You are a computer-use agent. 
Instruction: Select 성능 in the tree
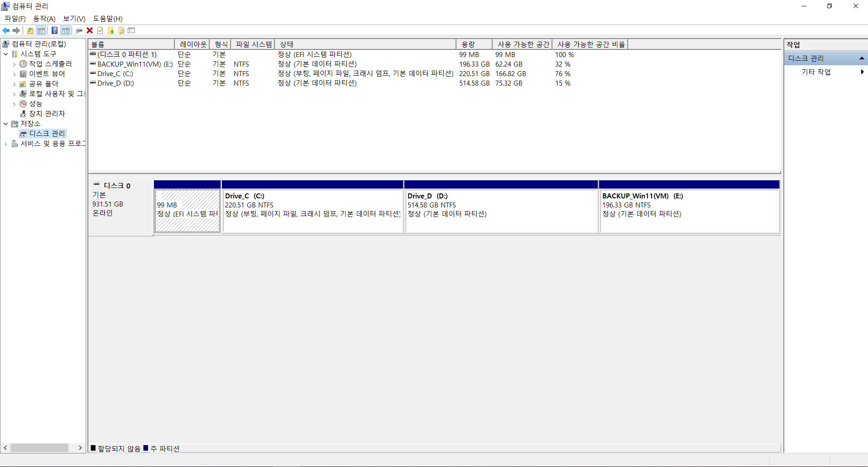point(36,104)
